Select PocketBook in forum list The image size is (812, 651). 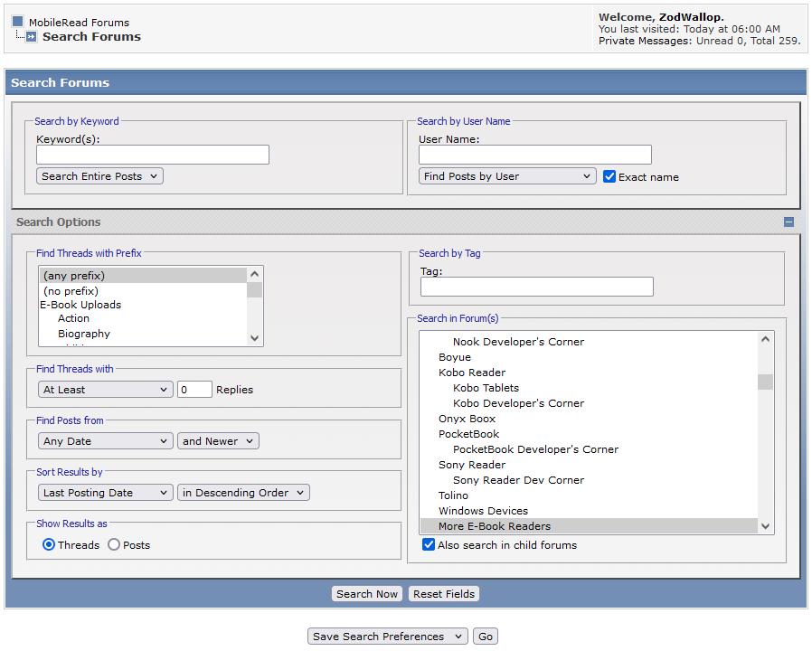(589, 433)
